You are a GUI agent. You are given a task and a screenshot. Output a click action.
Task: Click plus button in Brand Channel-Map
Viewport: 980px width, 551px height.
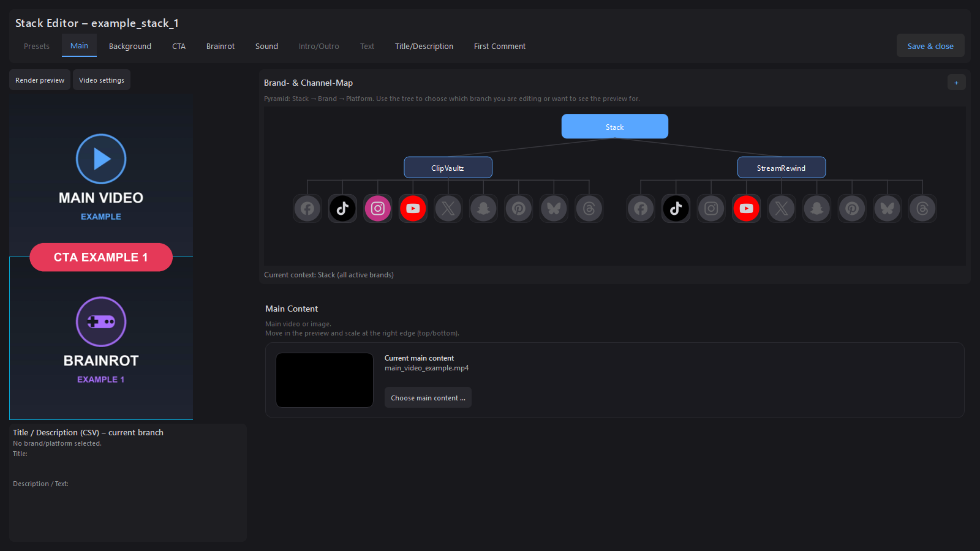(956, 83)
